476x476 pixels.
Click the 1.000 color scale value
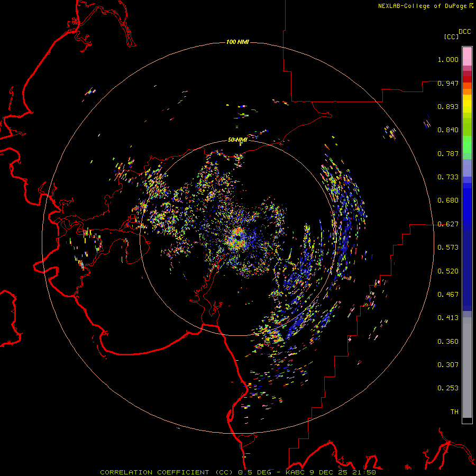(448, 59)
